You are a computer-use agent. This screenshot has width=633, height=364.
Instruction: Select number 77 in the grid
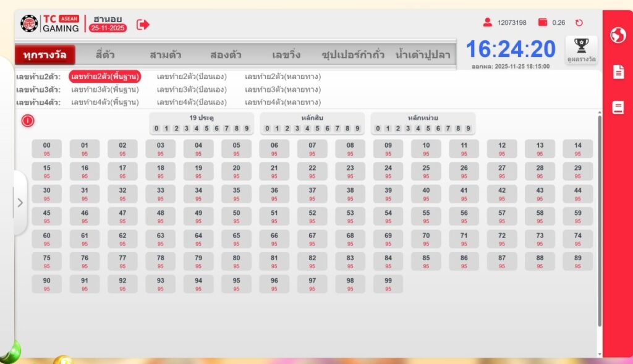tap(122, 261)
